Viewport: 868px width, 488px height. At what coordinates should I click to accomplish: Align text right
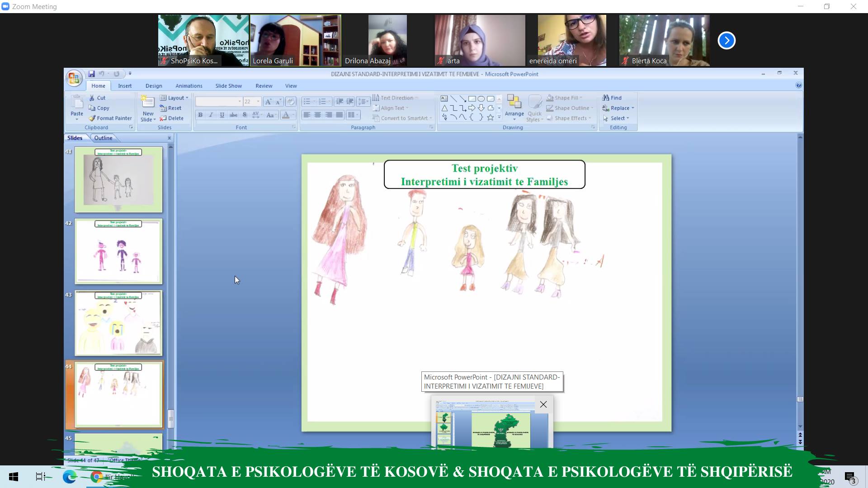(x=329, y=115)
